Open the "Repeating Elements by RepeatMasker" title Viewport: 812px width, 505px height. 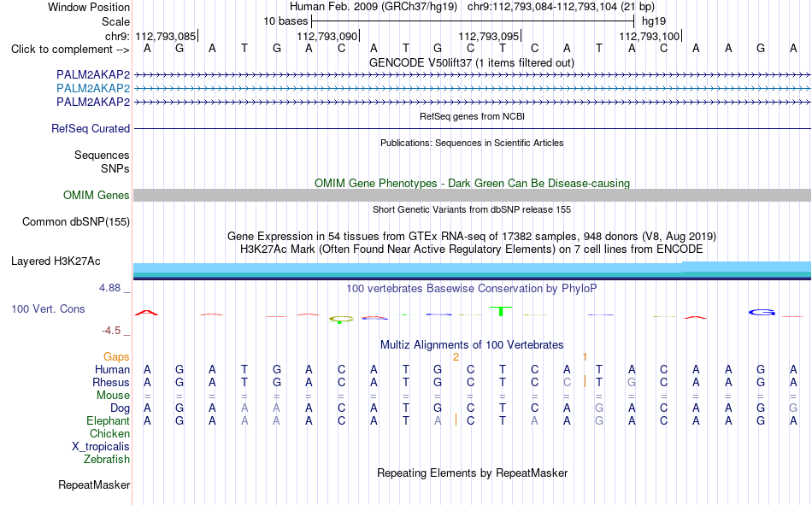[x=472, y=473]
